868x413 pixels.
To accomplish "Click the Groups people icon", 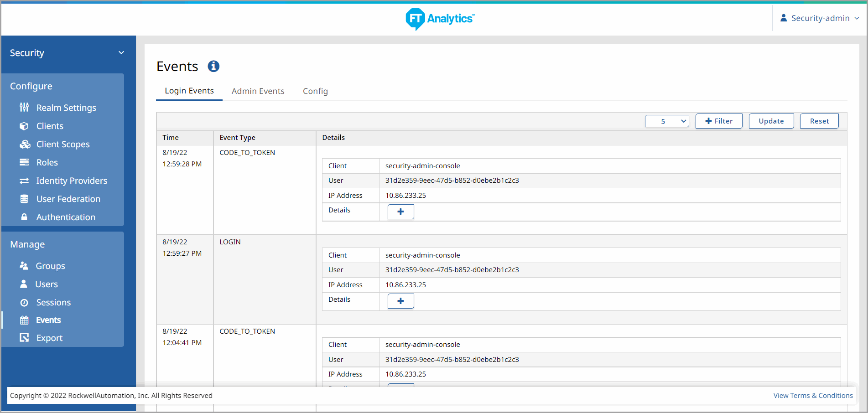I will pyautogui.click(x=24, y=265).
